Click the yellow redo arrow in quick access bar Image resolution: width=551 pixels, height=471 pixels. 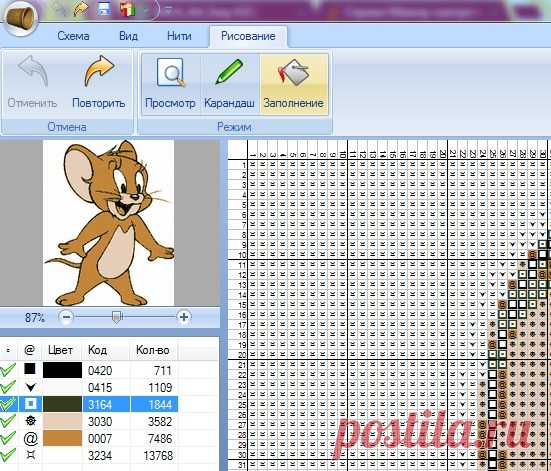click(80, 10)
